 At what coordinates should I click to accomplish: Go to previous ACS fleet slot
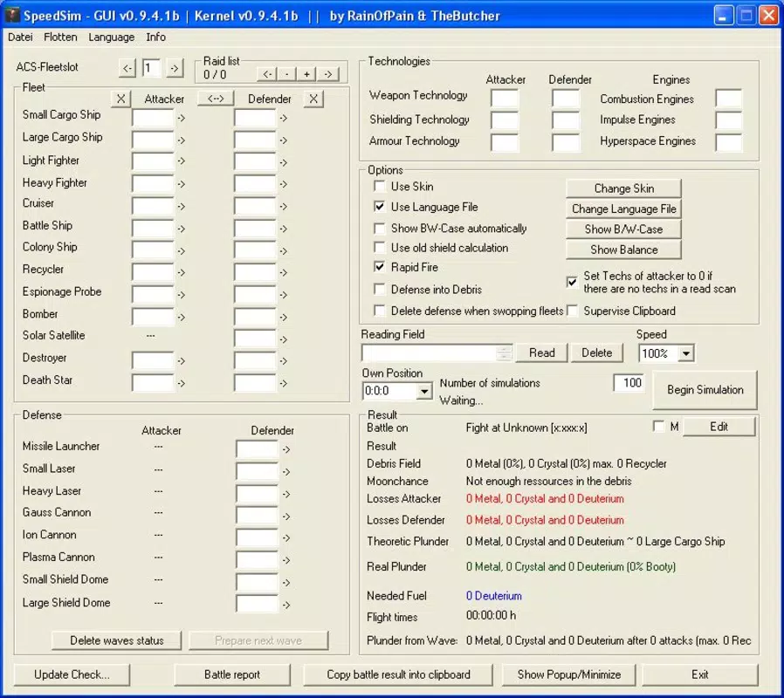click(127, 68)
